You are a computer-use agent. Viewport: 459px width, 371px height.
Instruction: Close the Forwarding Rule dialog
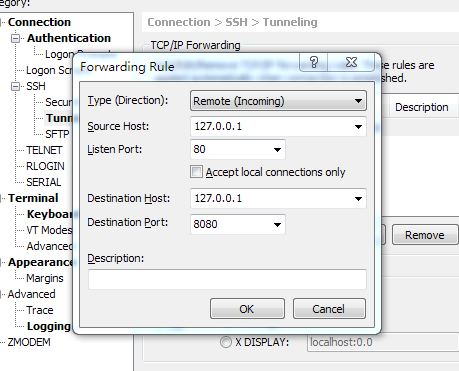click(351, 62)
